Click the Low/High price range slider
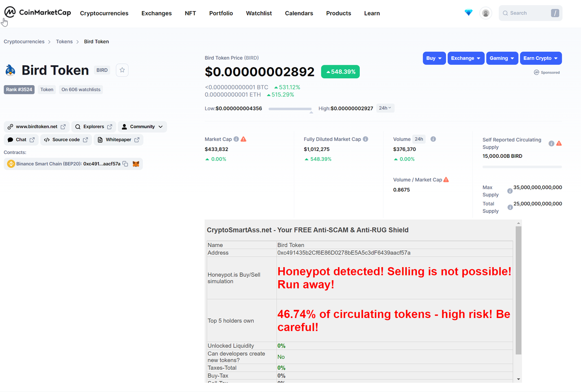This screenshot has width=581, height=392. point(290,109)
